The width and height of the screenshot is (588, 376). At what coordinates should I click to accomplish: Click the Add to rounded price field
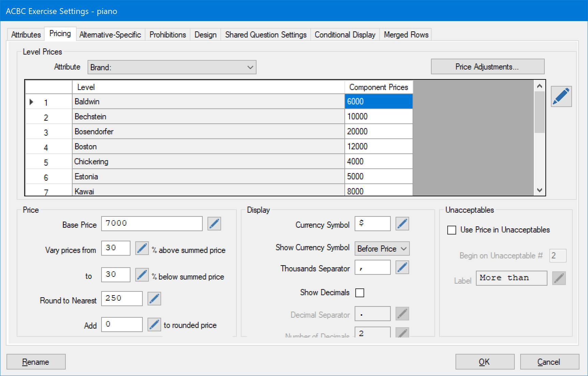[122, 325]
